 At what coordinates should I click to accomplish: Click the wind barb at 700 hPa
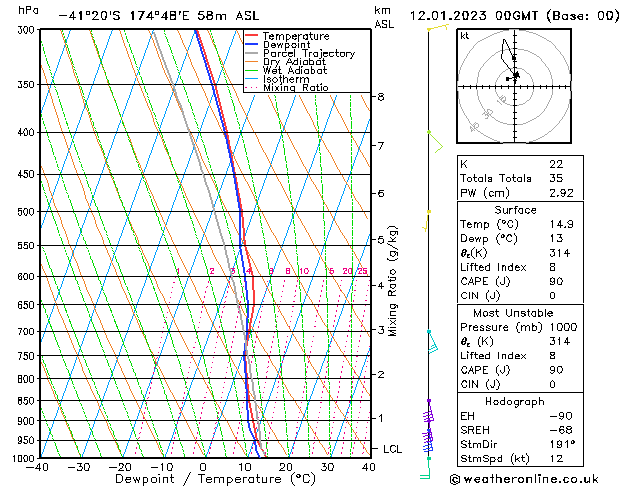coord(432,342)
